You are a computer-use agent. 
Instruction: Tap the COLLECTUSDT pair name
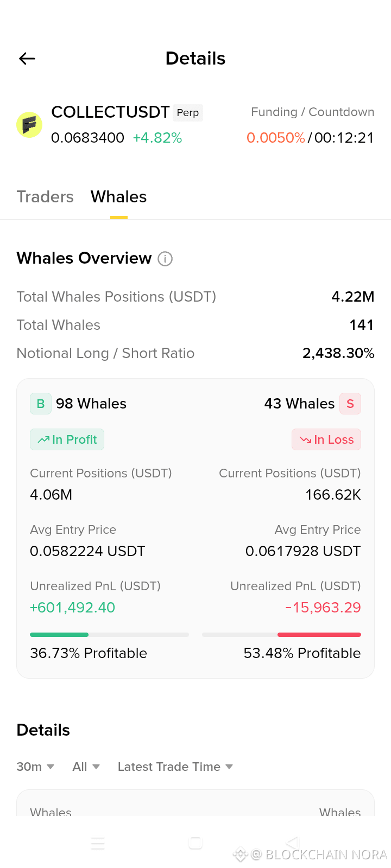(110, 112)
